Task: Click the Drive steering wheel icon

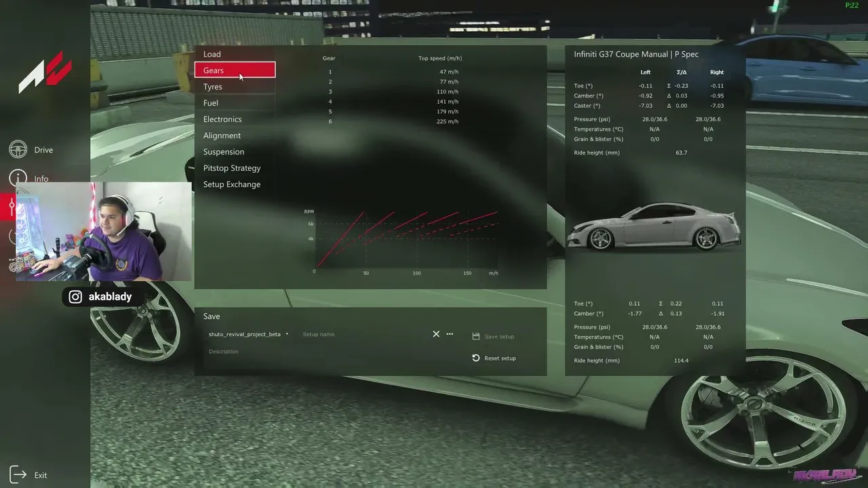Action: [x=18, y=150]
